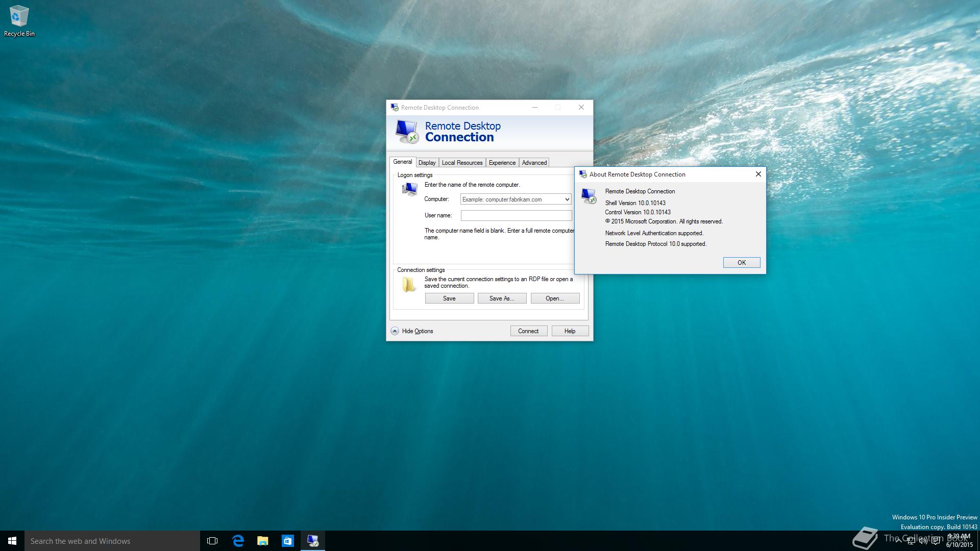The width and height of the screenshot is (980, 551).
Task: Click the Save connection settings button
Action: (449, 298)
